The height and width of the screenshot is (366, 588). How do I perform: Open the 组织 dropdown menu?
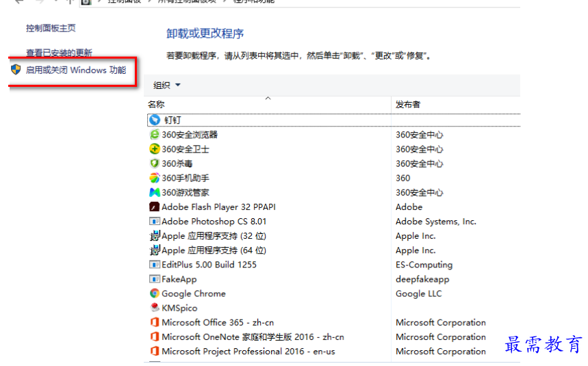pos(167,85)
